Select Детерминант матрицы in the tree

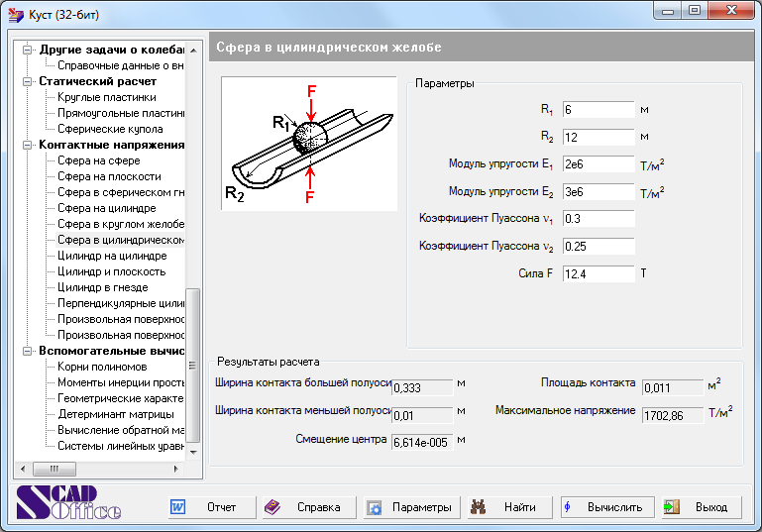110,414
